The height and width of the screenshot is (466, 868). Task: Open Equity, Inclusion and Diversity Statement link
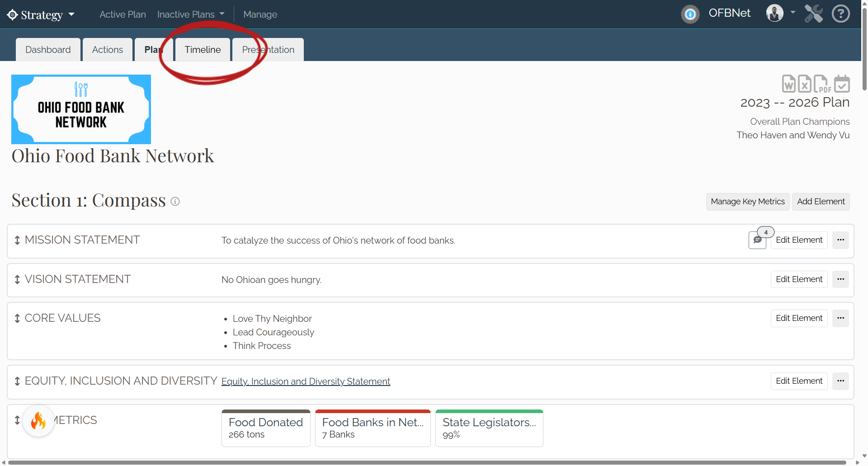306,381
